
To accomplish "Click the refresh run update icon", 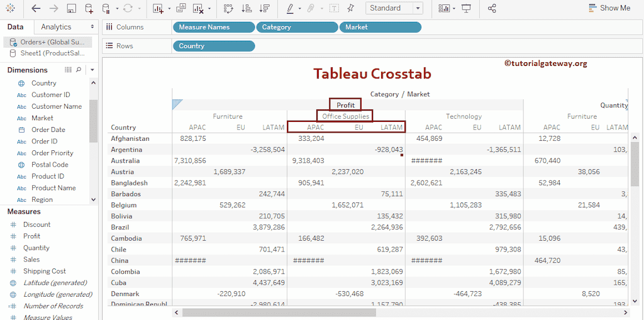I will tap(128, 8).
